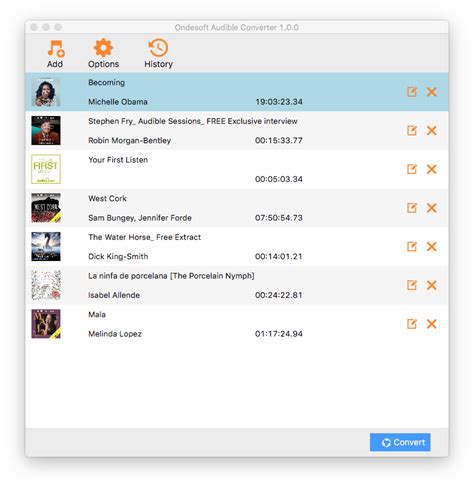Select The Water Horse cover thumbnail
Screen dimensions: 474x487
tap(46, 246)
